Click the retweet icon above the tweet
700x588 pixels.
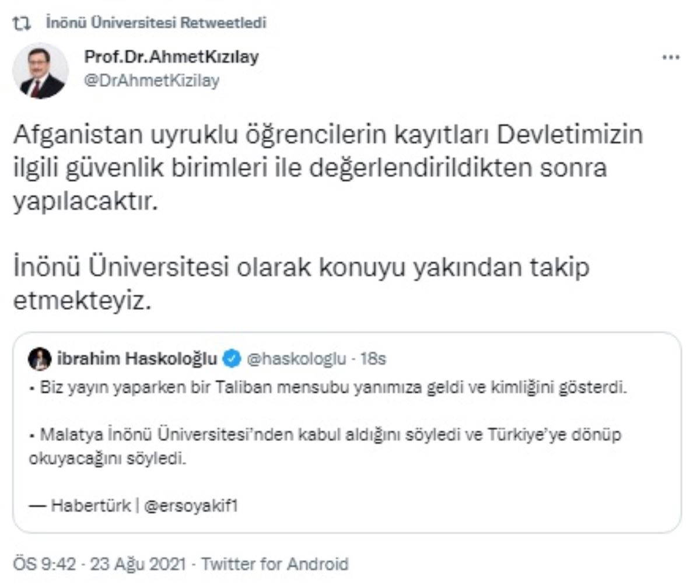pos(22,23)
